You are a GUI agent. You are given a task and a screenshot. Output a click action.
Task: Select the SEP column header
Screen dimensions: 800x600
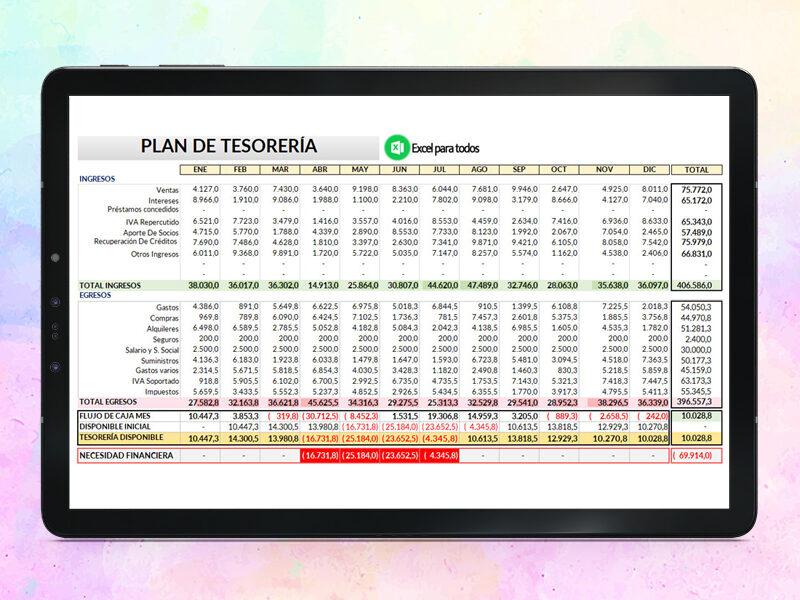(519, 169)
